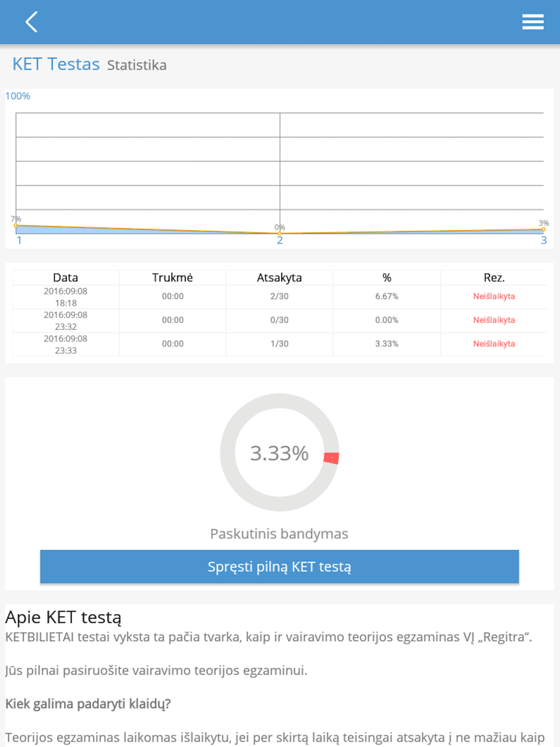Screen dimensions: 560x747
Task: Click the Trukmė column header
Action: pyautogui.click(x=172, y=278)
